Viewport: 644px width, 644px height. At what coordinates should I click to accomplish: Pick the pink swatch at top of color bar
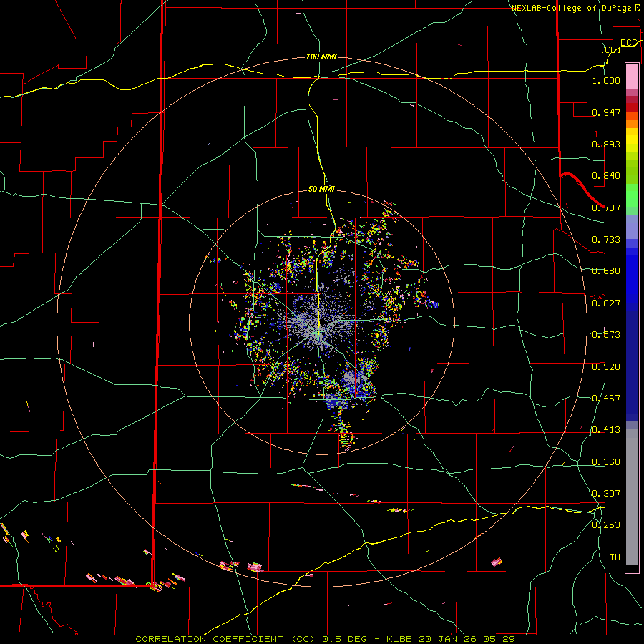[x=632, y=77]
